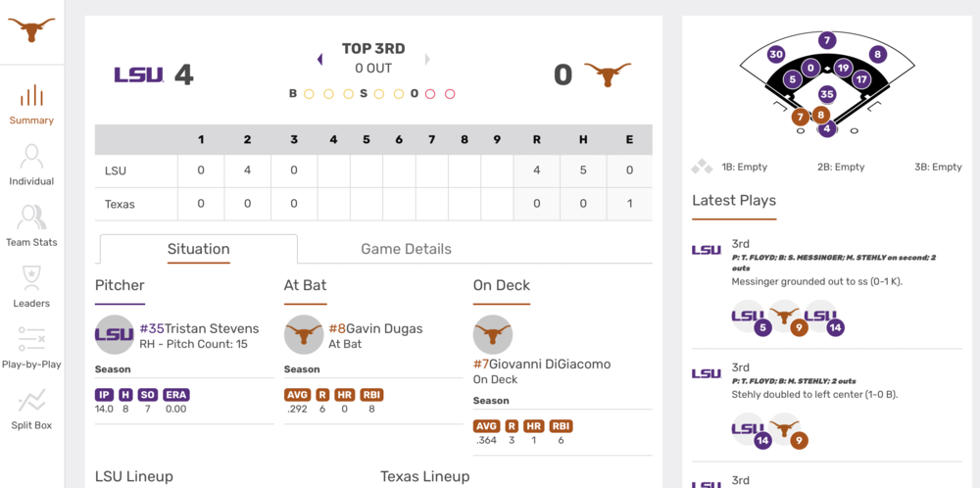Viewport: 980px width, 488px height.
Task: Go to next inning with right arrow
Action: click(x=427, y=60)
